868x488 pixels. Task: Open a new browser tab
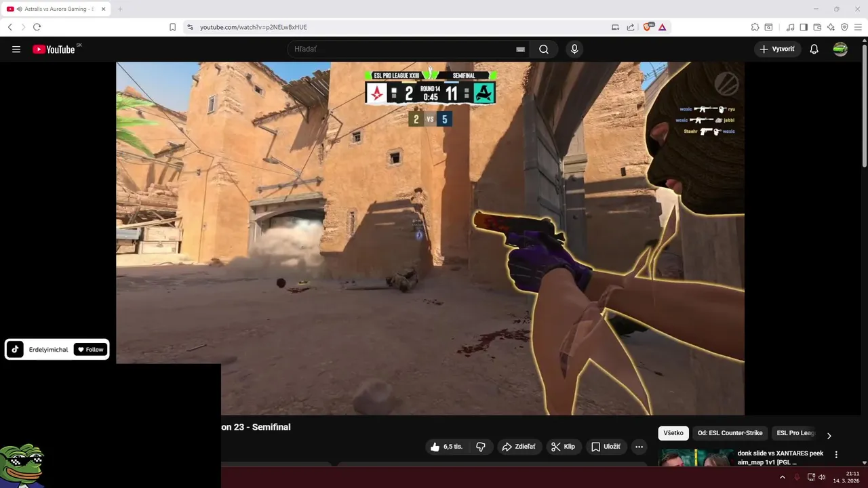coord(120,9)
